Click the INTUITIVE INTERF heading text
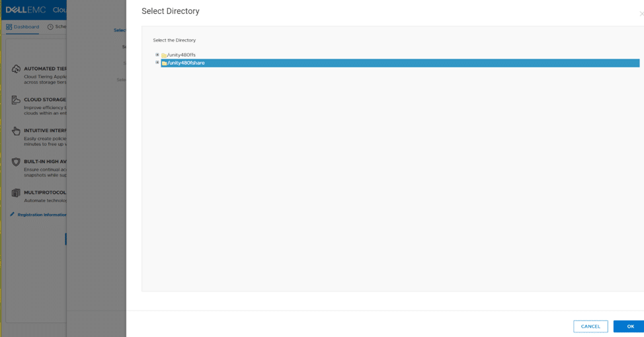This screenshot has height=337, width=644. [45, 131]
